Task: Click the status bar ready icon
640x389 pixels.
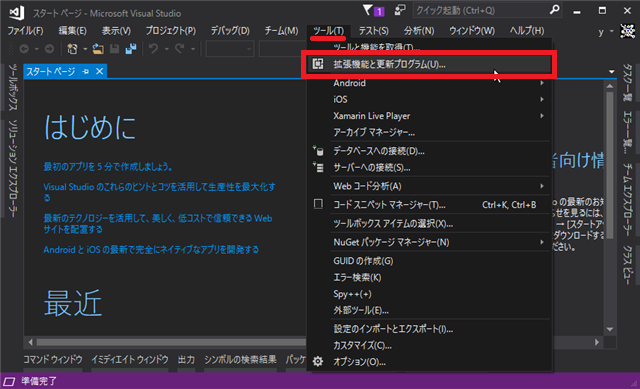Action: [x=9, y=381]
